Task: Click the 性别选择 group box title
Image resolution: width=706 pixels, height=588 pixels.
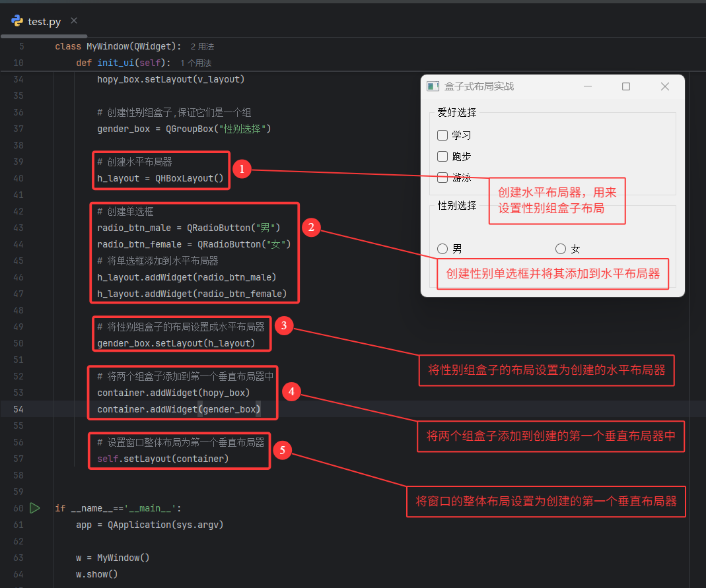Action: (456, 206)
